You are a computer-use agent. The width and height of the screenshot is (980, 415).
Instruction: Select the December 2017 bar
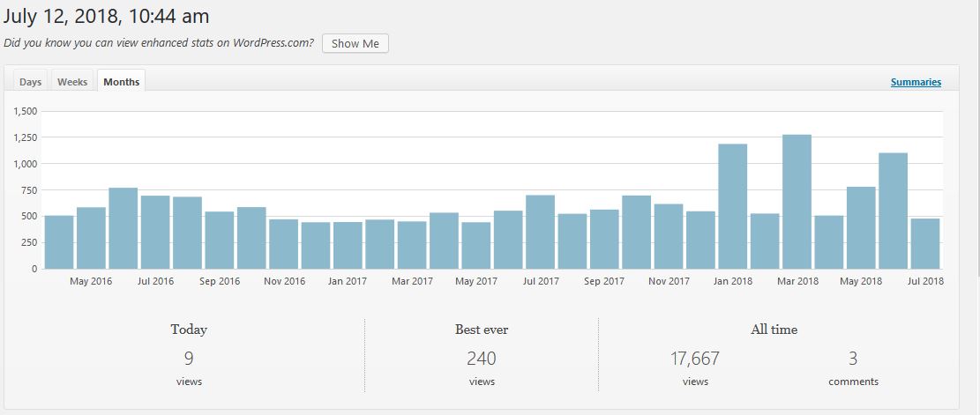[x=700, y=240]
